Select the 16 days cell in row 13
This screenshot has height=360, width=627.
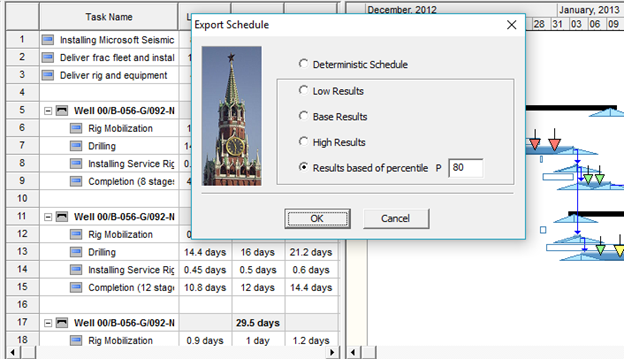tap(258, 252)
